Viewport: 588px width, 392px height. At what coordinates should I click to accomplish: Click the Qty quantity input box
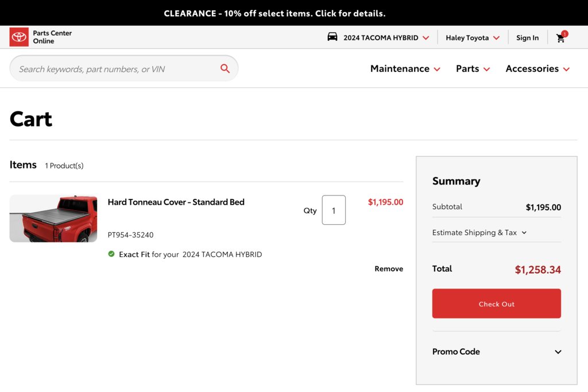click(x=334, y=210)
